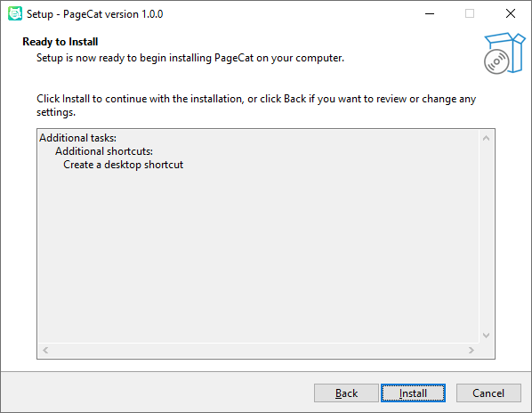Select the "Additional tasks:" line
The image size is (532, 413).
click(x=77, y=138)
